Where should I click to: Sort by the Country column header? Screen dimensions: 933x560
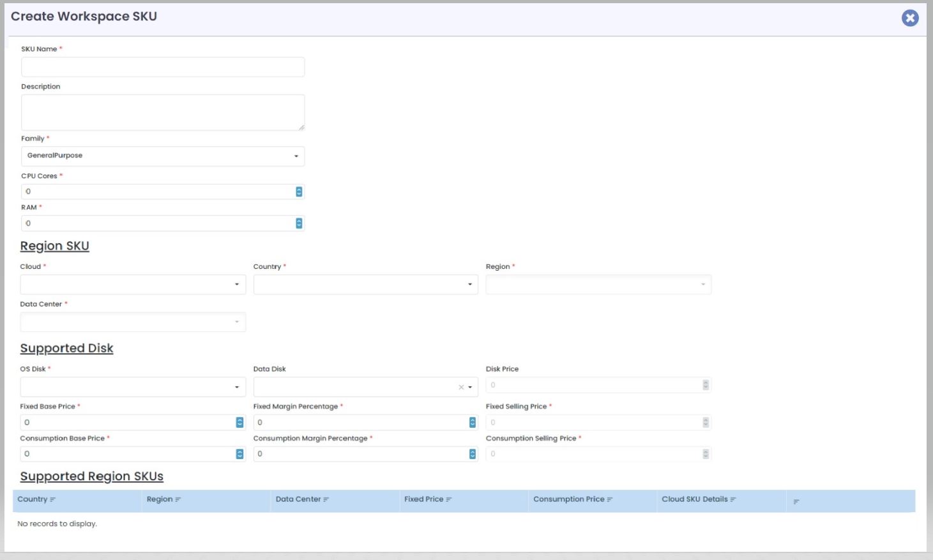tap(33, 499)
